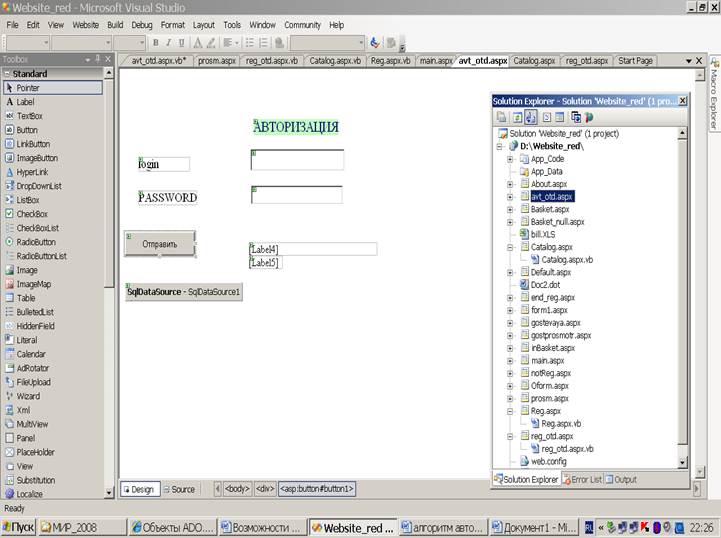This screenshot has width=721, height=538.
Task: Select the asp:button#button1 breadcrumb tag
Action: 317,489
